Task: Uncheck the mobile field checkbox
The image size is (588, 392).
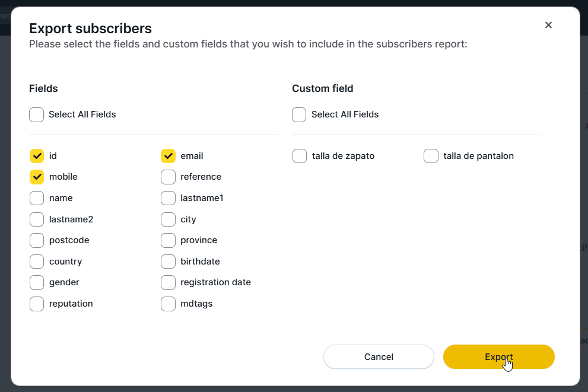Action: 37,177
